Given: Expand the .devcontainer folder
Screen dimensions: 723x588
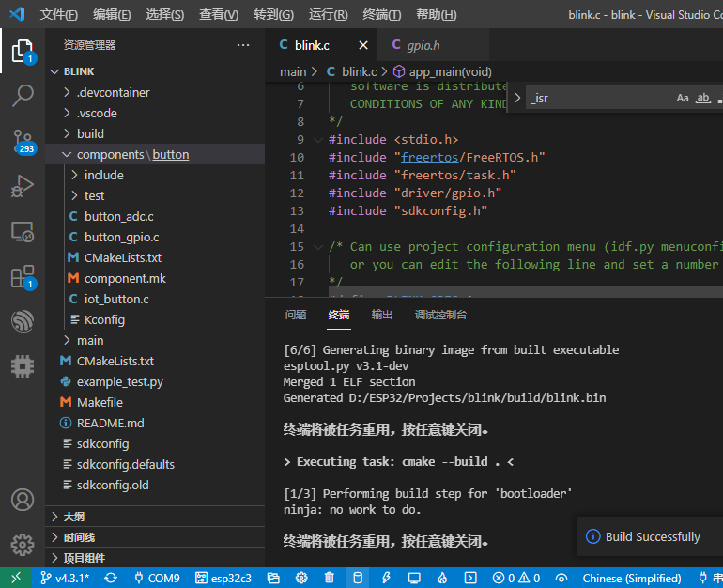Looking at the screenshot, I should coord(155,92).
